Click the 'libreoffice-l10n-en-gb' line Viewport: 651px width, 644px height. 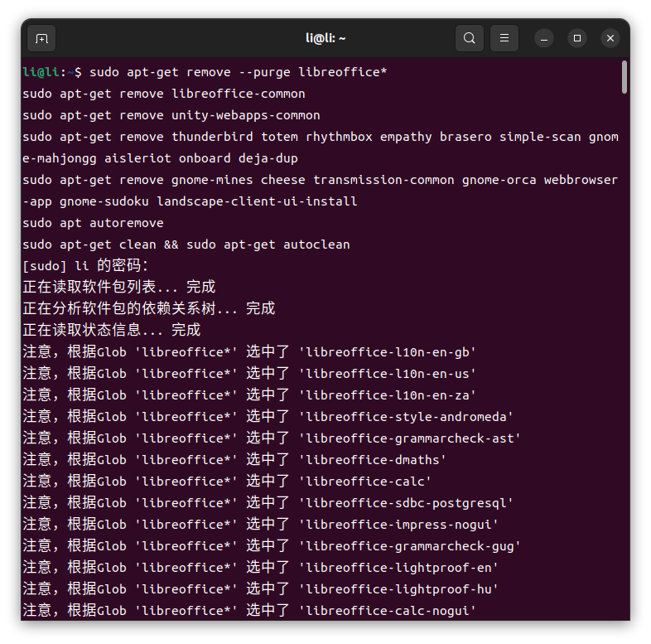click(x=249, y=352)
